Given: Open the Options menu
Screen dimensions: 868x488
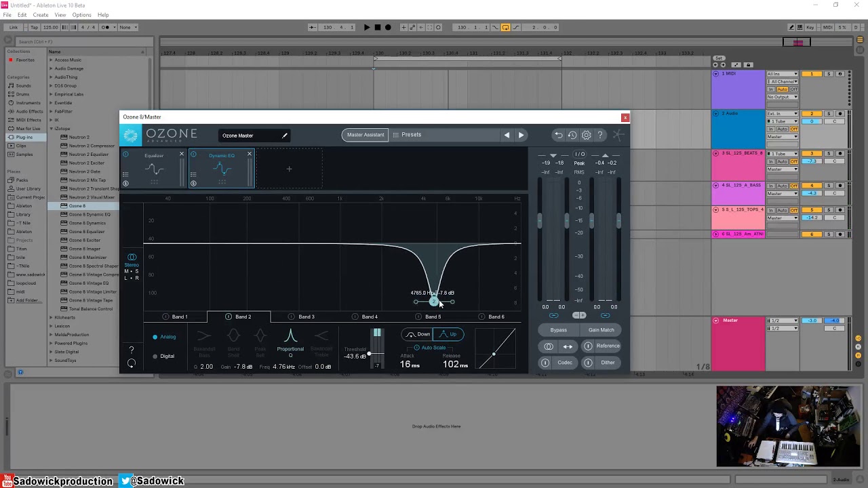Looking at the screenshot, I should (x=81, y=15).
